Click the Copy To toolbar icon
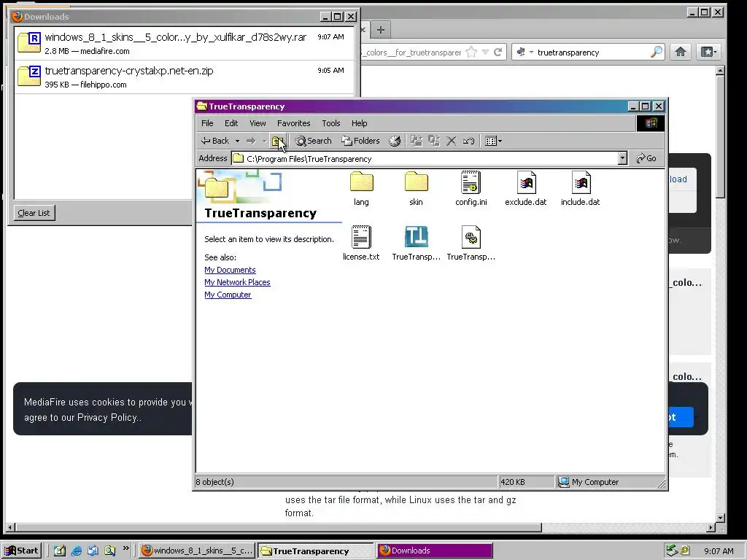 point(434,141)
